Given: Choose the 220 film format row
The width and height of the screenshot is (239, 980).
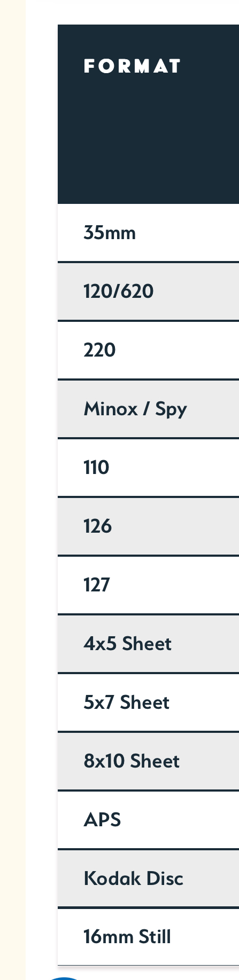Looking at the screenshot, I should 148,350.
